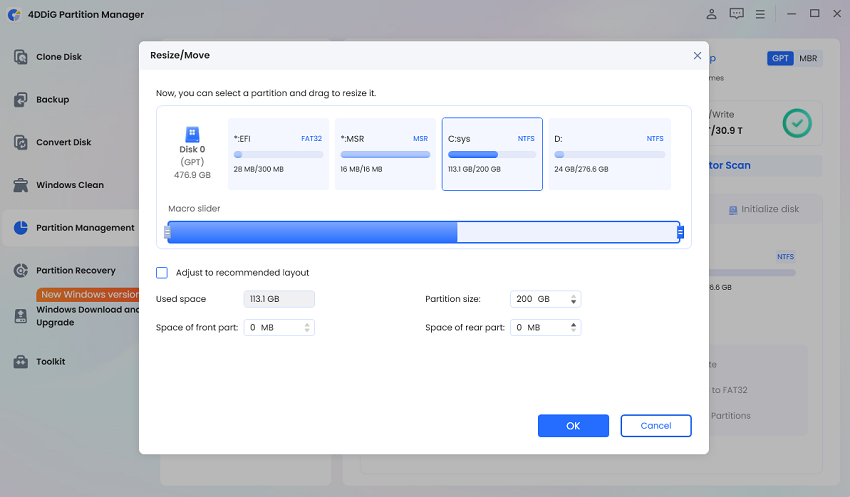Click the Disk 0 drive icon

click(192, 134)
